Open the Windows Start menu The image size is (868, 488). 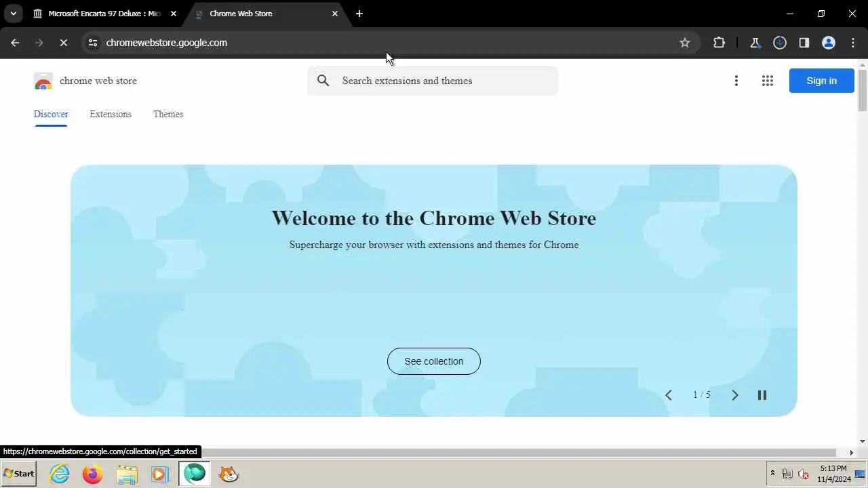click(19, 474)
